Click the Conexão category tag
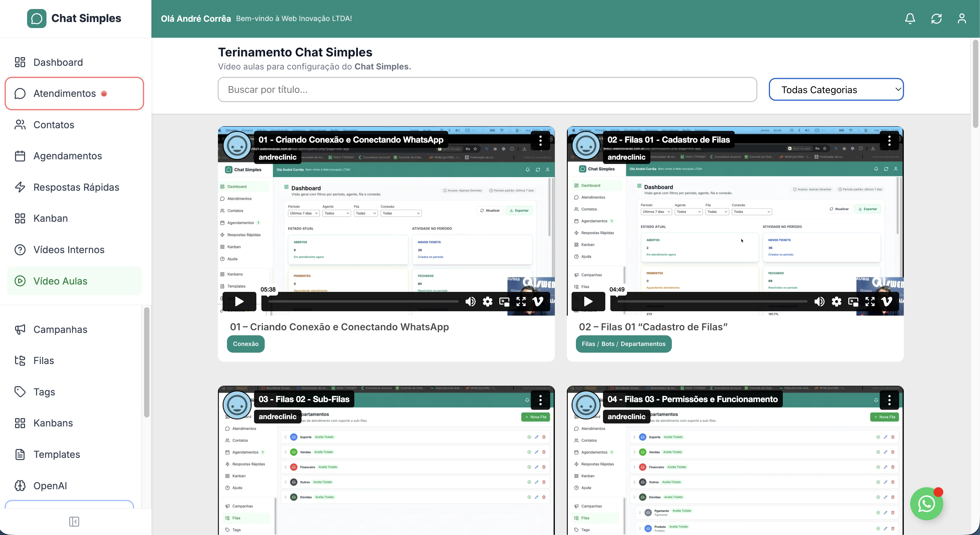This screenshot has width=980, height=535. tap(245, 344)
